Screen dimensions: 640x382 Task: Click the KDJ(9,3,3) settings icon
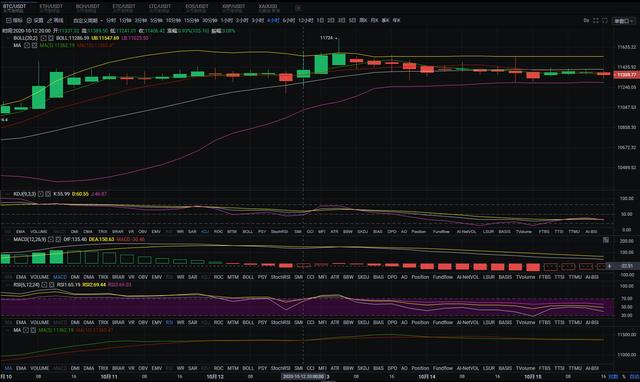point(40,194)
